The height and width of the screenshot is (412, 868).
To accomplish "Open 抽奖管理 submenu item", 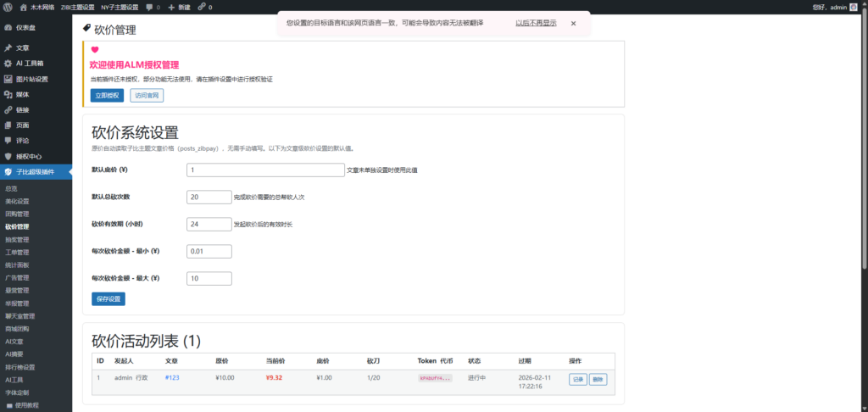I will click(17, 239).
